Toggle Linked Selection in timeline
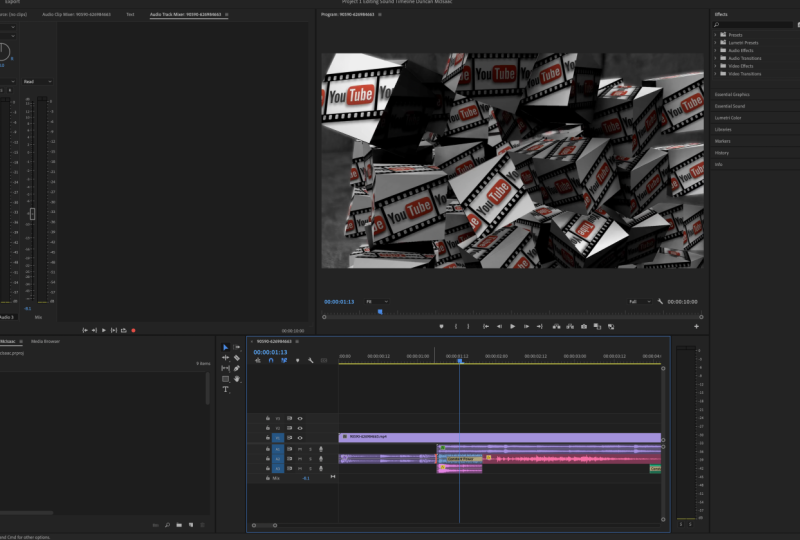 [284, 360]
